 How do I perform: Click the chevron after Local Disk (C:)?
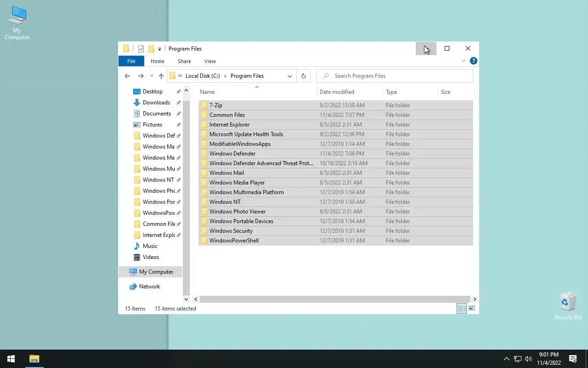pos(225,76)
